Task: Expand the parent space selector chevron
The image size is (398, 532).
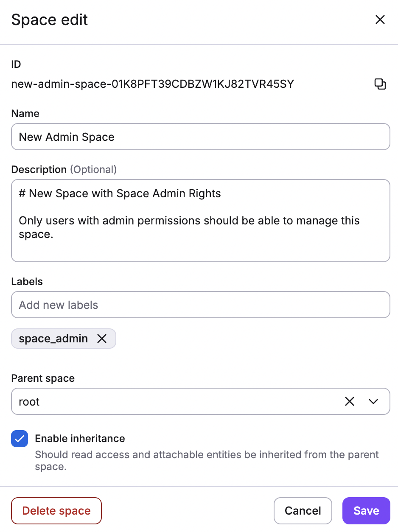Action: [x=373, y=401]
